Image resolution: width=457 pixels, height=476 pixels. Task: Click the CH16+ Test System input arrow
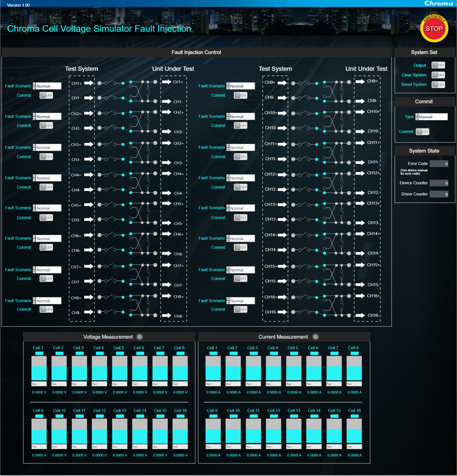point(283,297)
